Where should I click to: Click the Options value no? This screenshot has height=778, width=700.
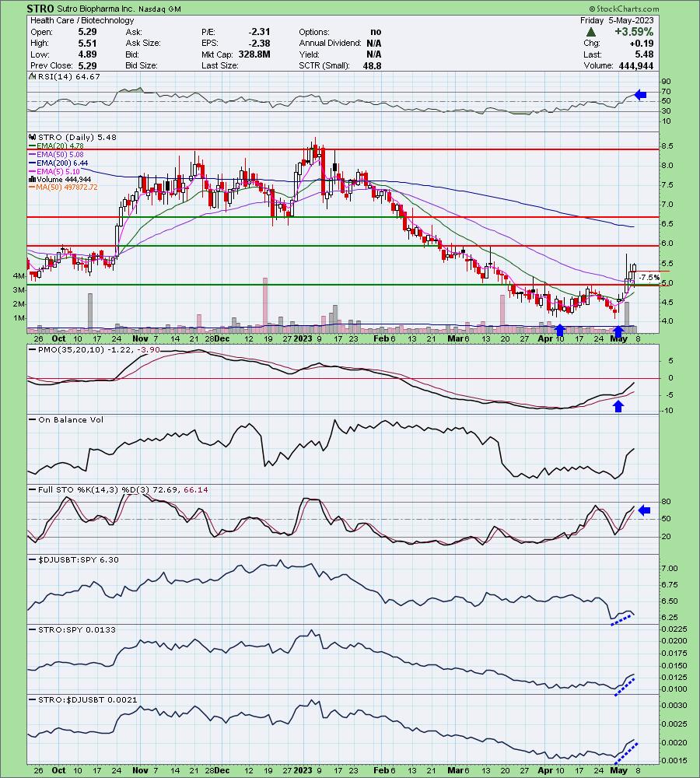tap(376, 32)
